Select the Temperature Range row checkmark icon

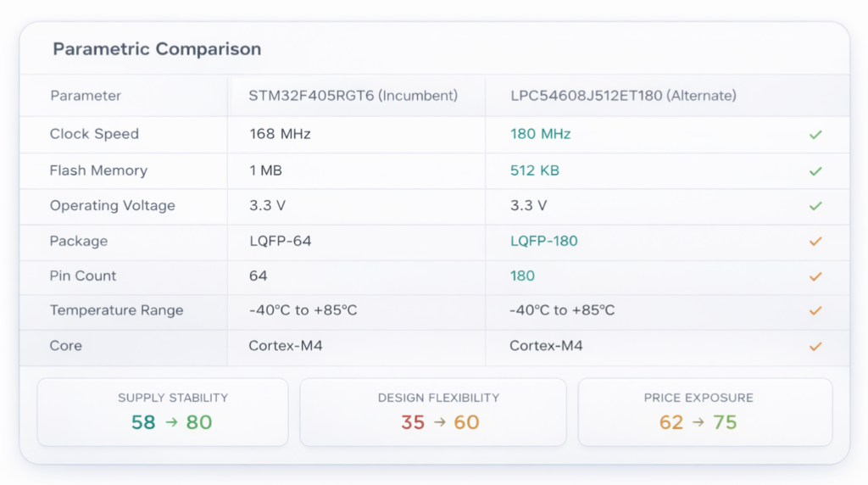click(x=815, y=310)
